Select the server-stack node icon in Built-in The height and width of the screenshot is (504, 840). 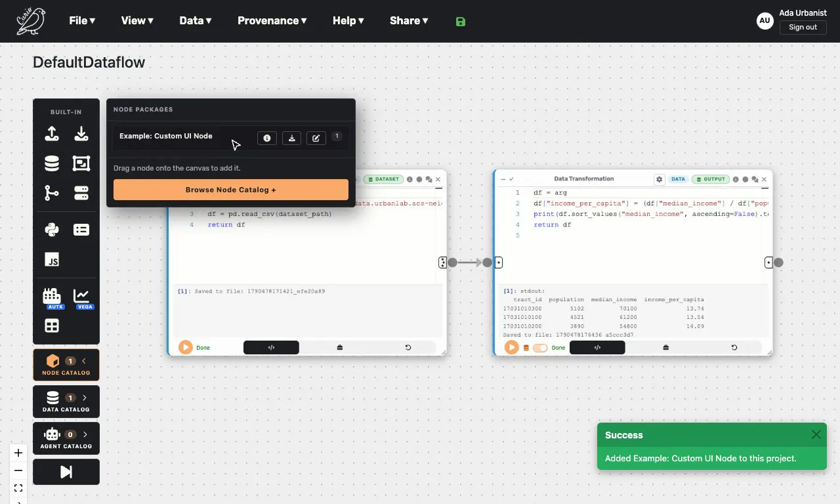pyautogui.click(x=81, y=193)
